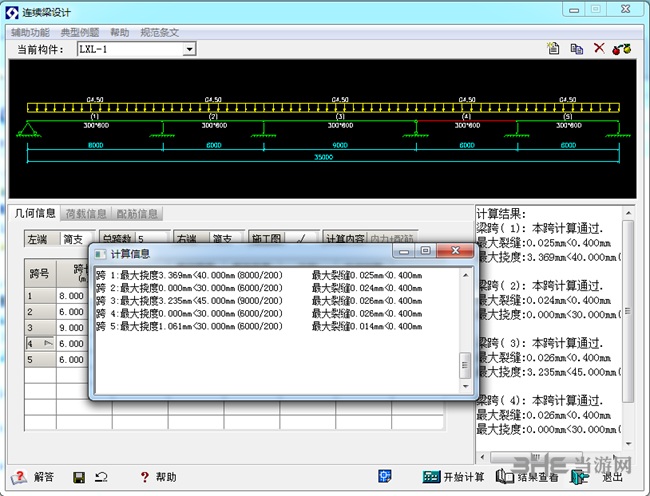Click the copy component icon
The image size is (650, 496).
pyautogui.click(x=577, y=49)
